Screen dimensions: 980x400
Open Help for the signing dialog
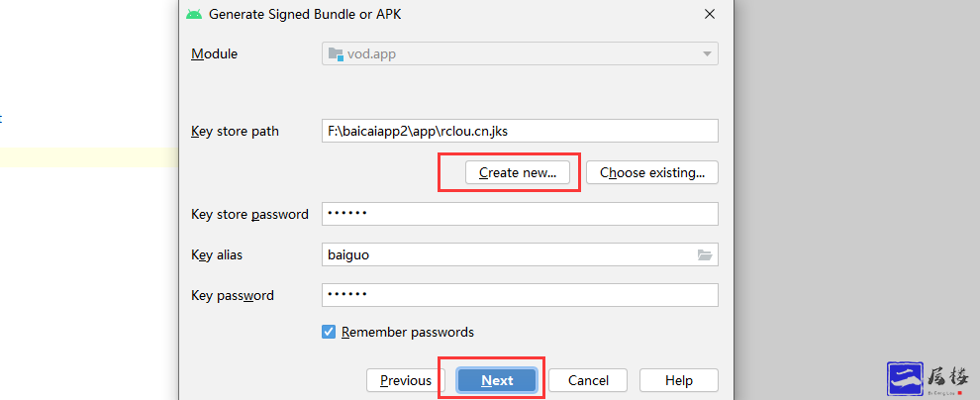(x=679, y=380)
